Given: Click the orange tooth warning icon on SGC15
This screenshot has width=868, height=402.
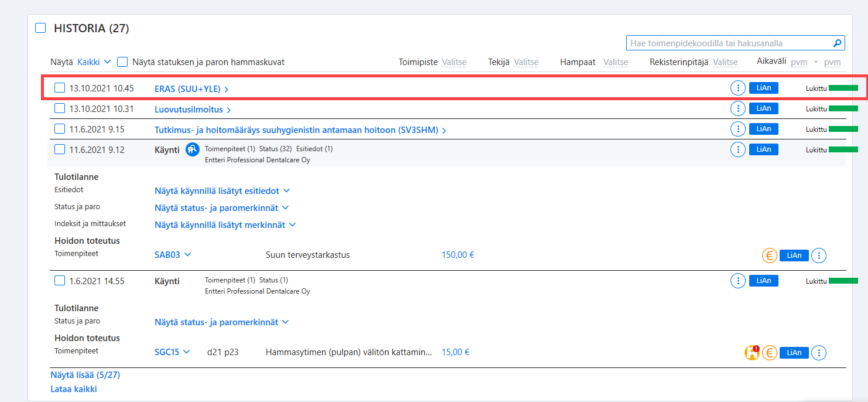Looking at the screenshot, I should pos(752,353).
